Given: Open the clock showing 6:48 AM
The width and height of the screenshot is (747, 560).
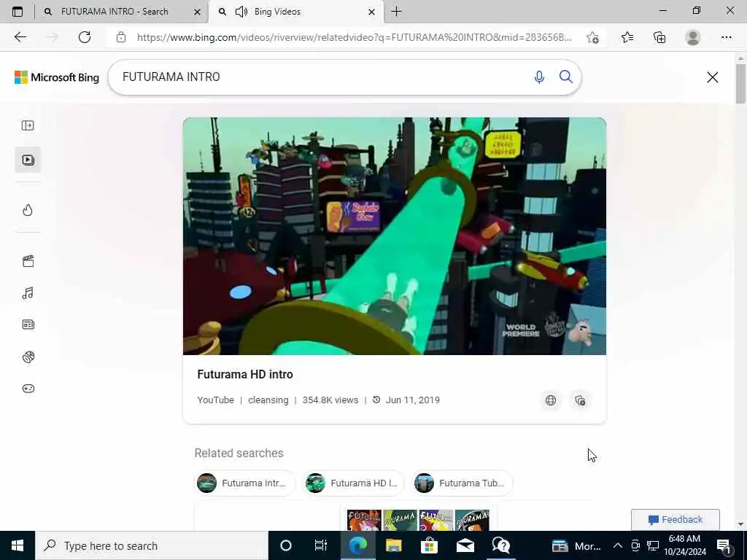Looking at the screenshot, I should pyautogui.click(x=684, y=545).
